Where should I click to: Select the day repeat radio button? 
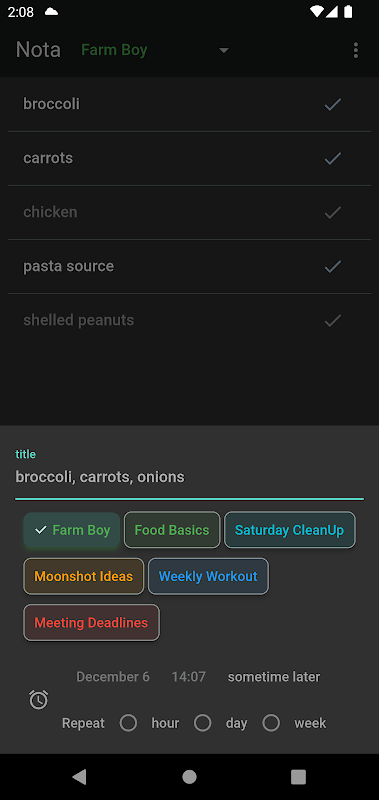[203, 723]
